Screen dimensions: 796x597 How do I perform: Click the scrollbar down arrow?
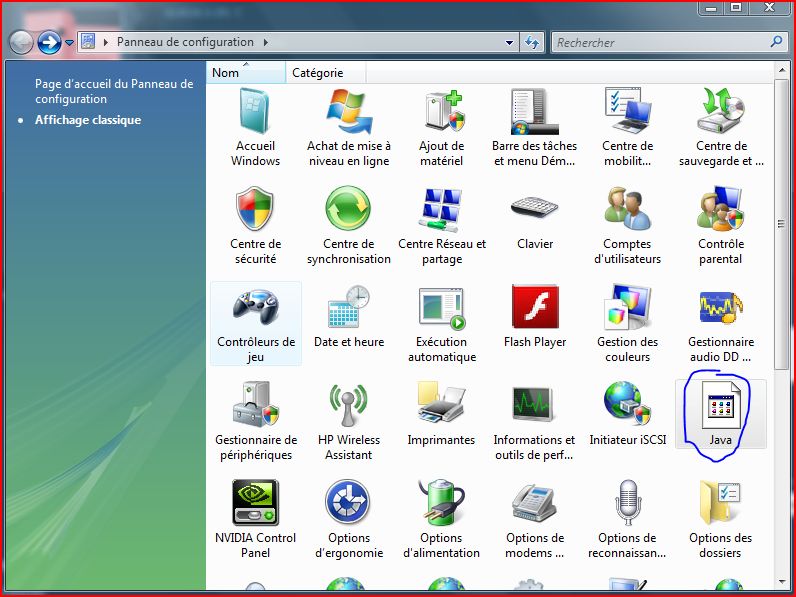tap(781, 582)
